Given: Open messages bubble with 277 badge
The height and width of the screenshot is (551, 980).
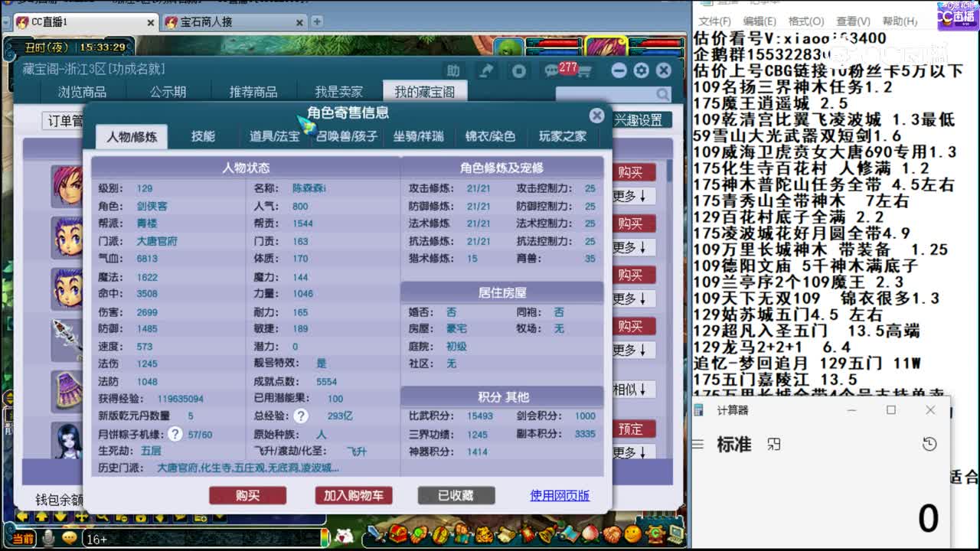Looking at the screenshot, I should [552, 70].
